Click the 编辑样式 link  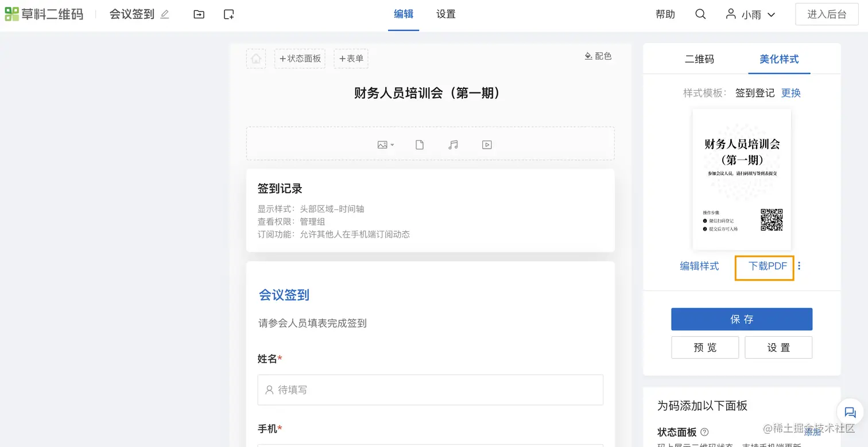coord(699,266)
